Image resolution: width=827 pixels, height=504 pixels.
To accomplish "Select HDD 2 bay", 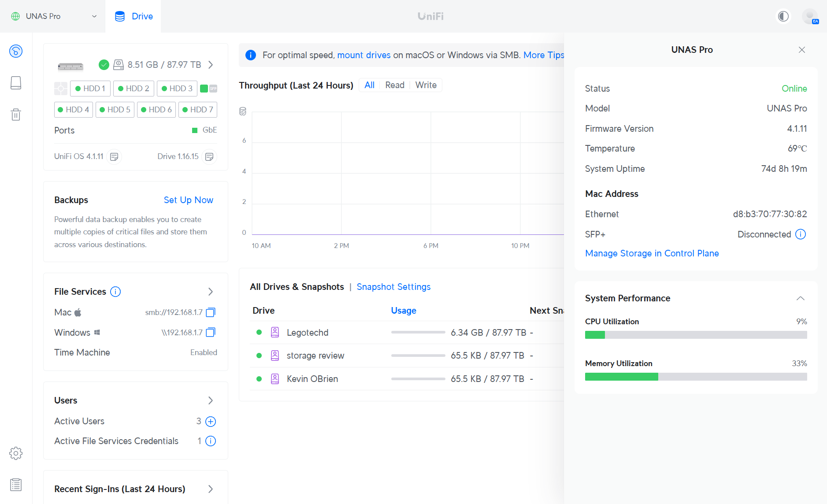I will [134, 89].
